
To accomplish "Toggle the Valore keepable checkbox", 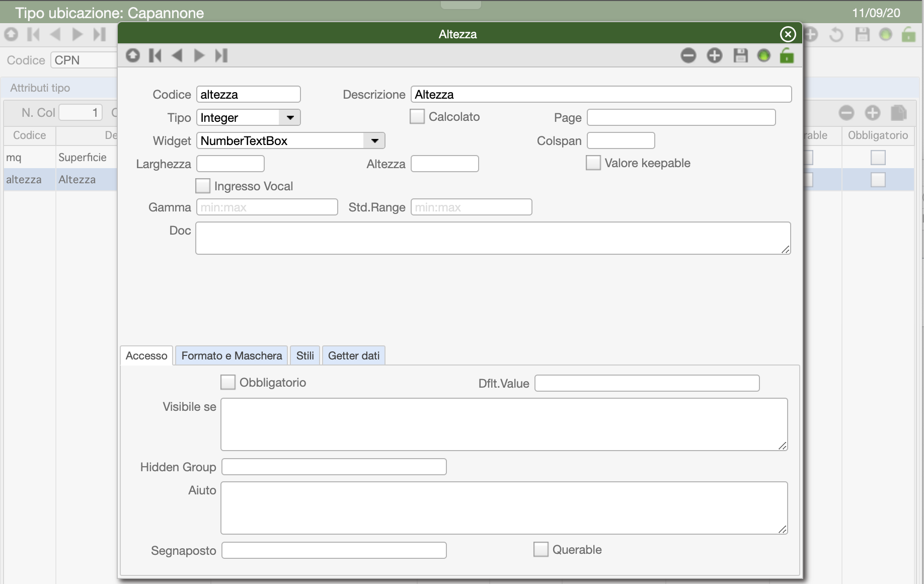I will pyautogui.click(x=593, y=163).
